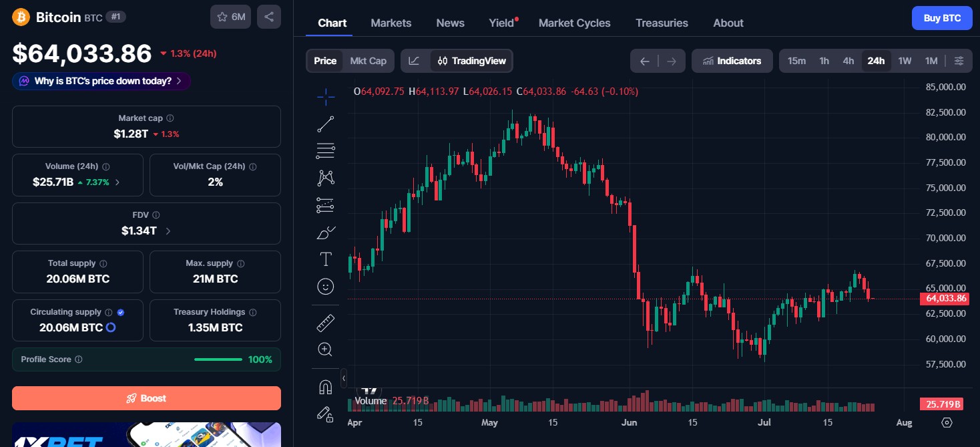This screenshot has width=980, height=447.
Task: Click the Profile Score progress bar
Action: tap(218, 359)
